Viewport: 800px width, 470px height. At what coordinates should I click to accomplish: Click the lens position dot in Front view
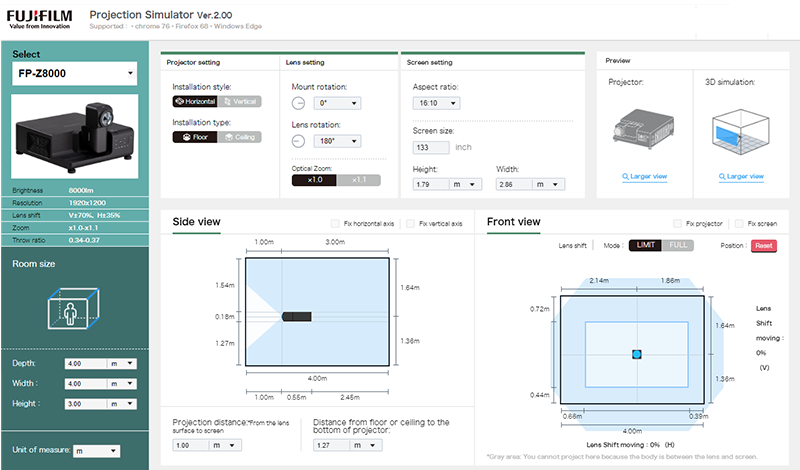tap(636, 354)
